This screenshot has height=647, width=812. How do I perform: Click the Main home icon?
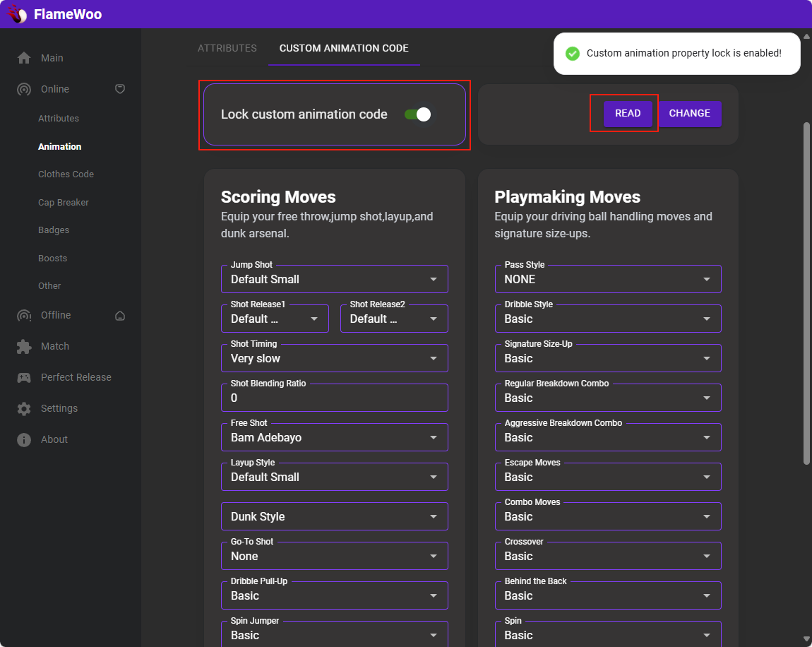[24, 58]
